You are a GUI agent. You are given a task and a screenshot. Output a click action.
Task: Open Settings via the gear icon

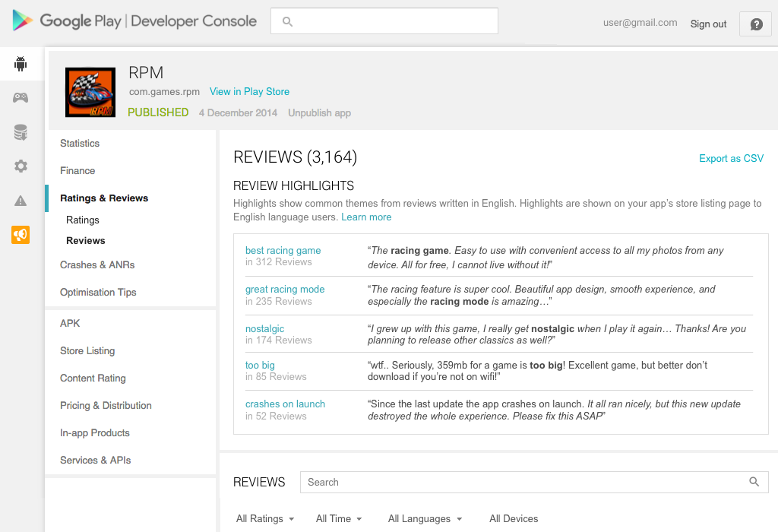click(21, 166)
